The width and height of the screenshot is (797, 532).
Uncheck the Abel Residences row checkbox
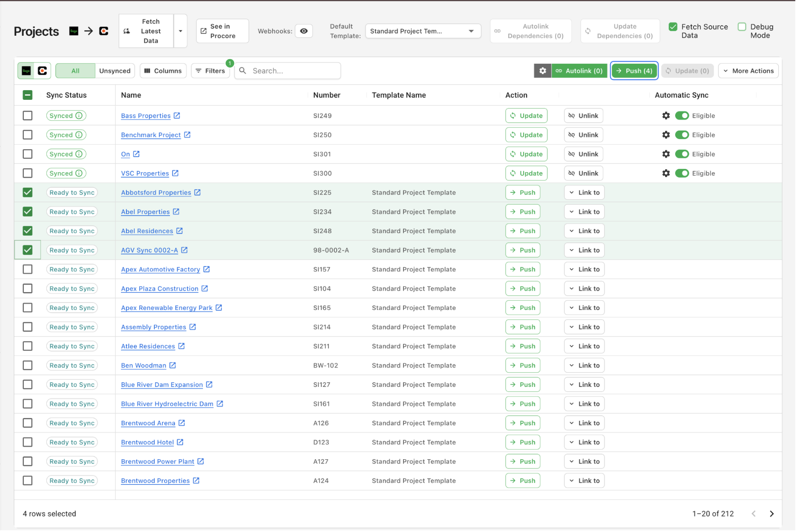tap(27, 231)
